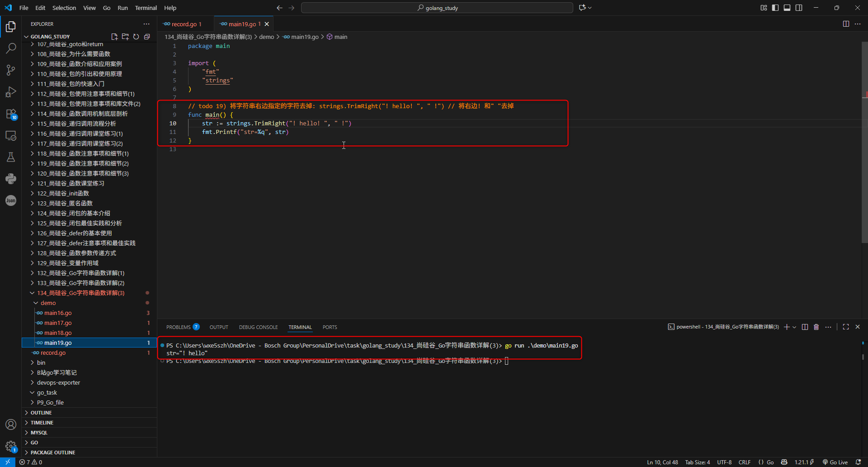Close the terminal panel
This screenshot has height=467, width=868.
point(858,327)
